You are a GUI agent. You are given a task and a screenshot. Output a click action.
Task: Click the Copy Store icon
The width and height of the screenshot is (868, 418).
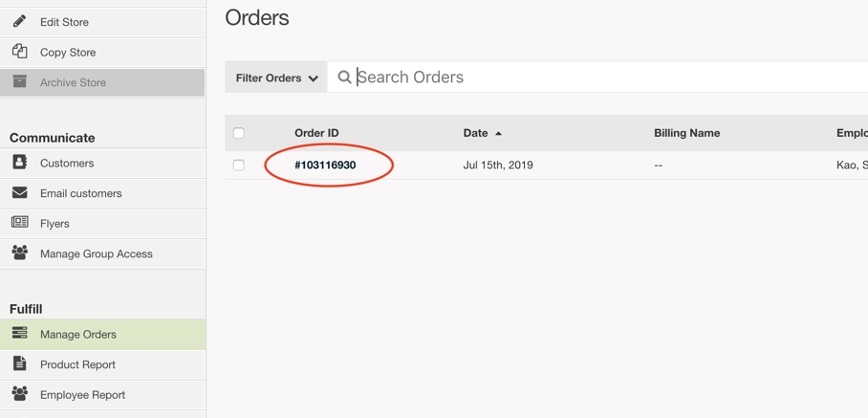coord(19,52)
